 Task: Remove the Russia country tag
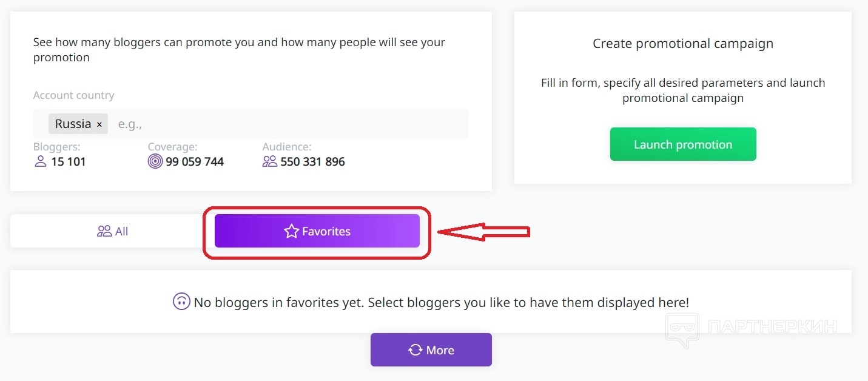click(99, 124)
